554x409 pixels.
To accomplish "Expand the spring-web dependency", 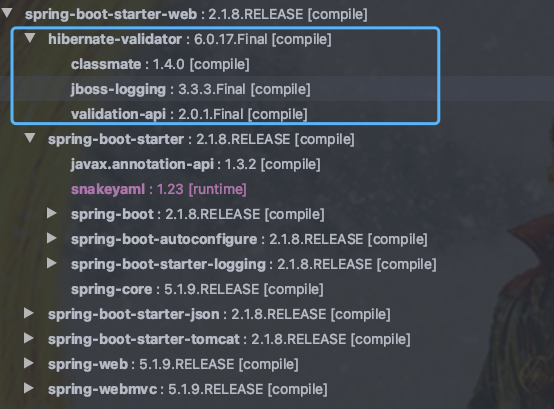I will coord(29,363).
